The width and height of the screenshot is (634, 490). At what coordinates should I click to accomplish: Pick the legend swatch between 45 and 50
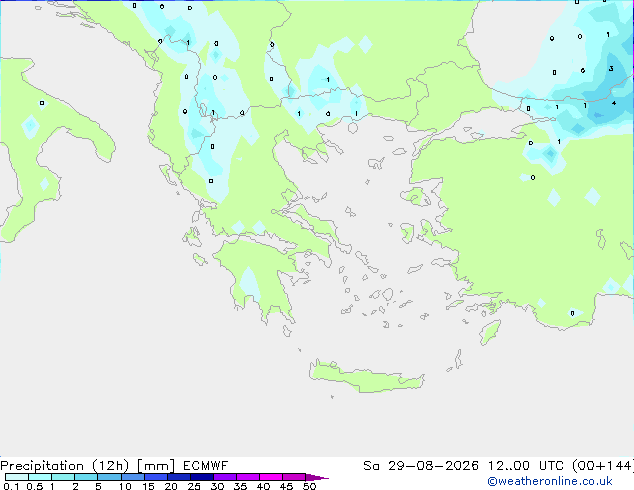294,477
